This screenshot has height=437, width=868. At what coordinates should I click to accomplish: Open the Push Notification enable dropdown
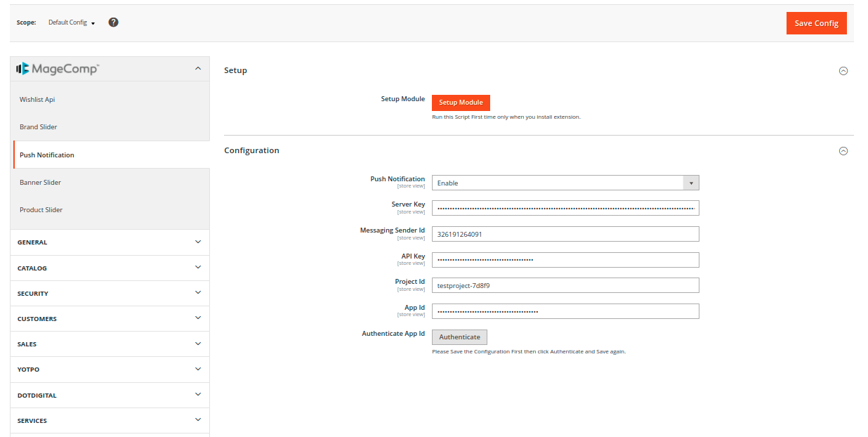(x=690, y=182)
